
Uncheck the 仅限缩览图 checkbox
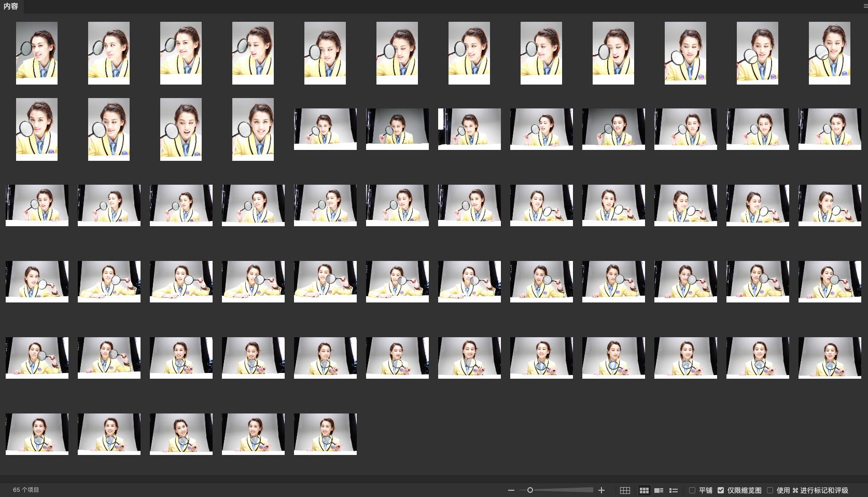pos(721,490)
